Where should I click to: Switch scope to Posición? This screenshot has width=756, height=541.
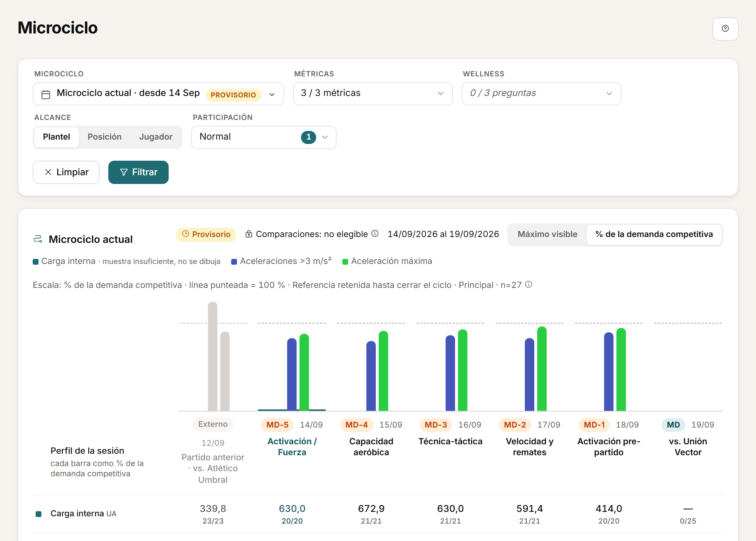(x=105, y=137)
